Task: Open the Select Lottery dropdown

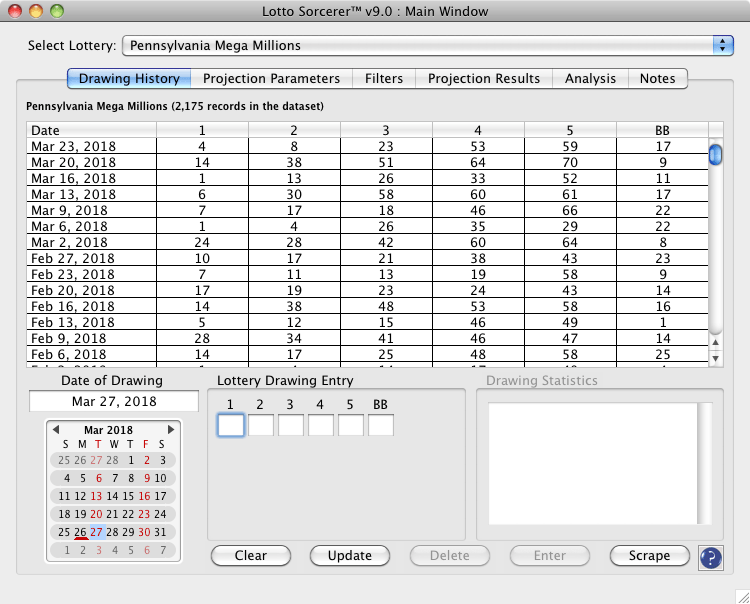Action: [428, 45]
